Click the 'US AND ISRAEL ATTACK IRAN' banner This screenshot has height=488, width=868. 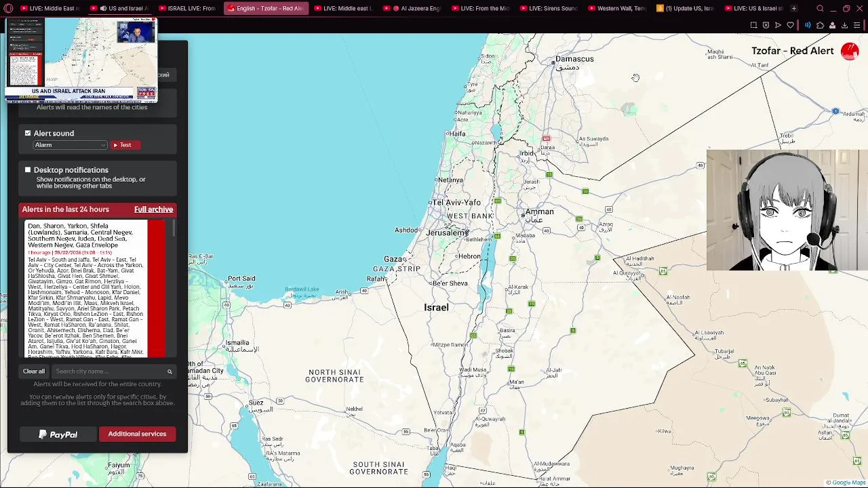(68, 91)
